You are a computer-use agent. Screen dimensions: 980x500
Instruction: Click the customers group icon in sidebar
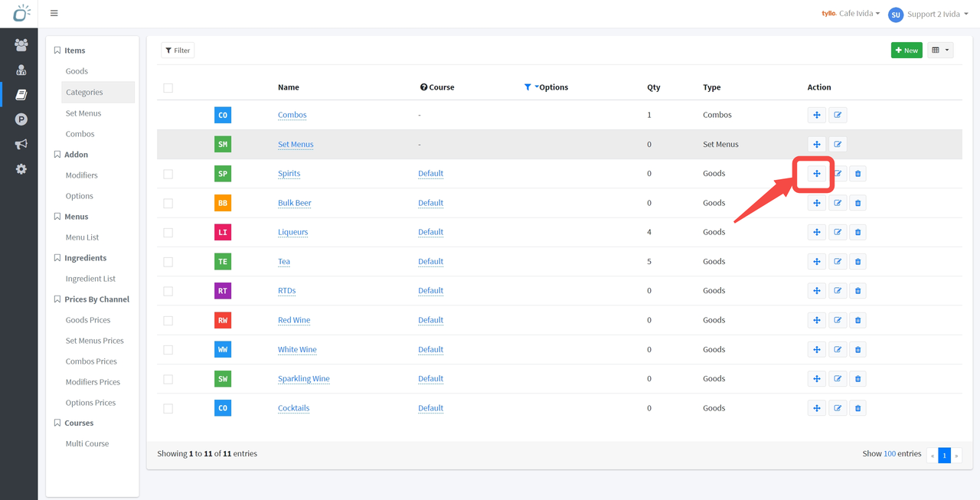point(21,44)
